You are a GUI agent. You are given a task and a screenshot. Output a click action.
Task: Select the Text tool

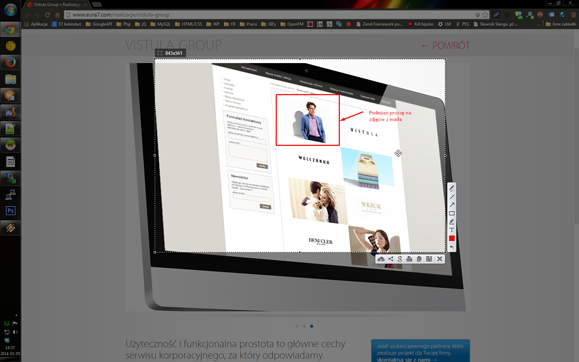click(x=452, y=230)
